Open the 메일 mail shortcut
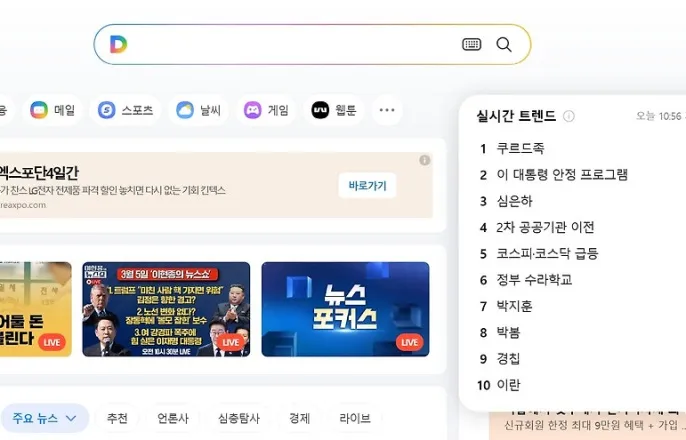The image size is (686, 440). [52, 110]
